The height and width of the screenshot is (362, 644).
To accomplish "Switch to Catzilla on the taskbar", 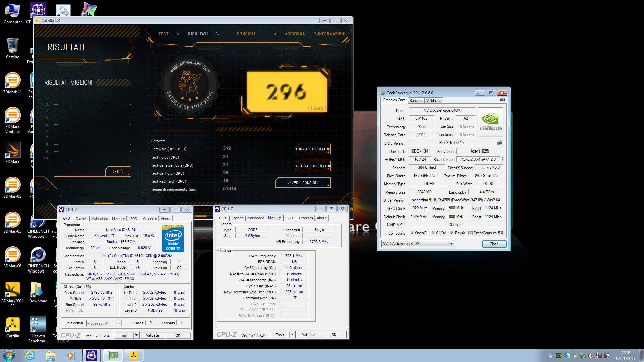I will tap(133, 355).
